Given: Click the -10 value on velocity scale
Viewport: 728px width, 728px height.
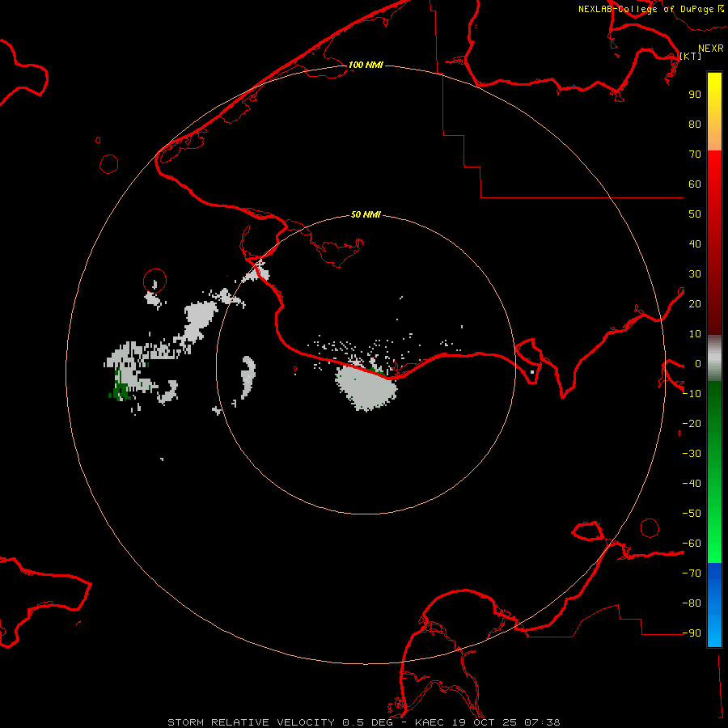Looking at the screenshot, I should tap(692, 394).
